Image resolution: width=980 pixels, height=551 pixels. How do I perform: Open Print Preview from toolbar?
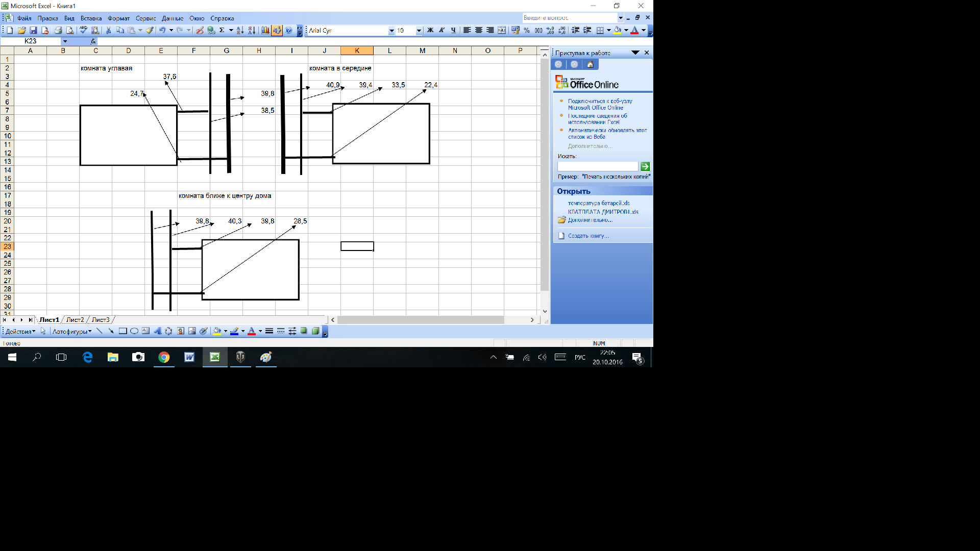point(70,31)
